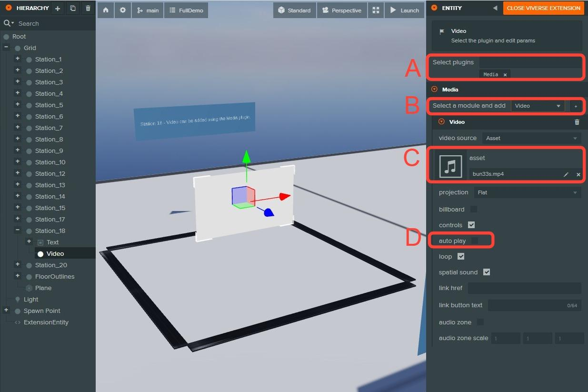
Task: Edit the bun33s.mp4 asset with pencil icon
Action: tap(566, 174)
